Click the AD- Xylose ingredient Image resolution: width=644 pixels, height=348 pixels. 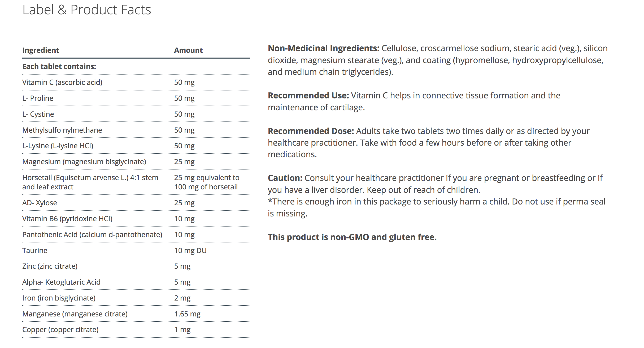[x=40, y=203]
